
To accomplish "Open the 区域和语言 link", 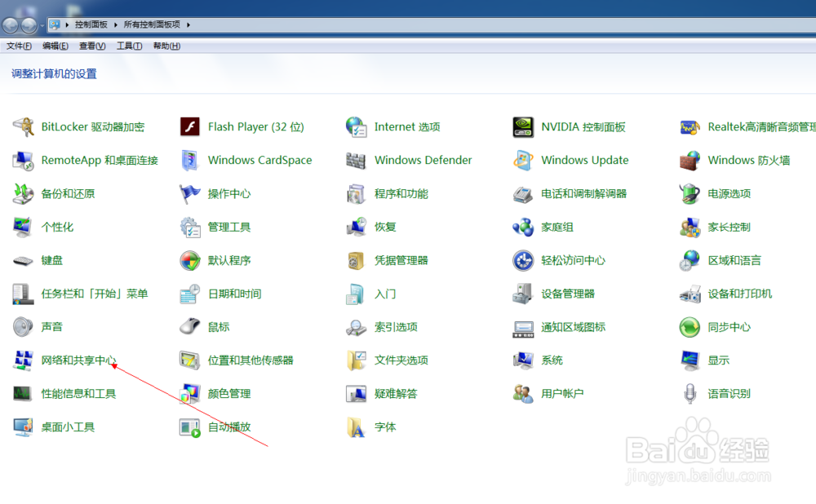I will click(x=734, y=261).
